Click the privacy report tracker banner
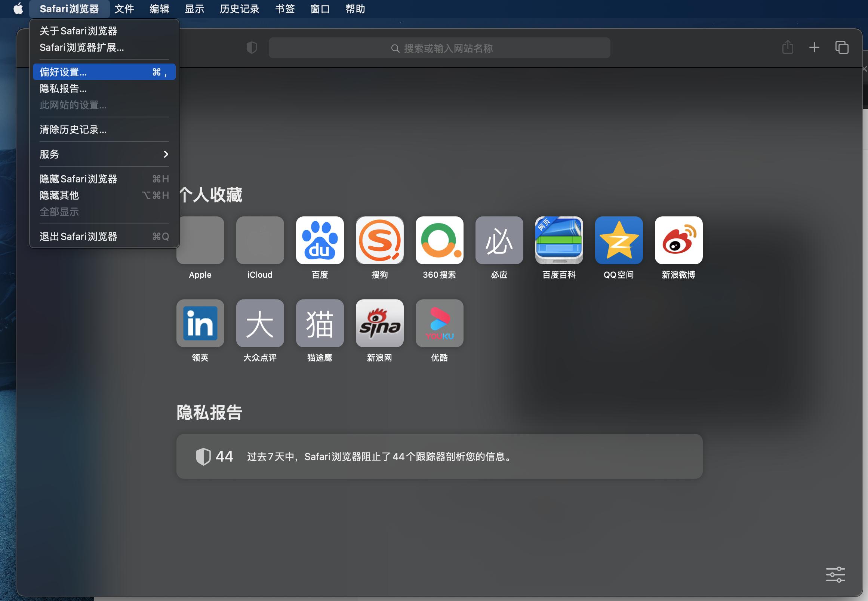This screenshot has width=868, height=601. coord(438,456)
